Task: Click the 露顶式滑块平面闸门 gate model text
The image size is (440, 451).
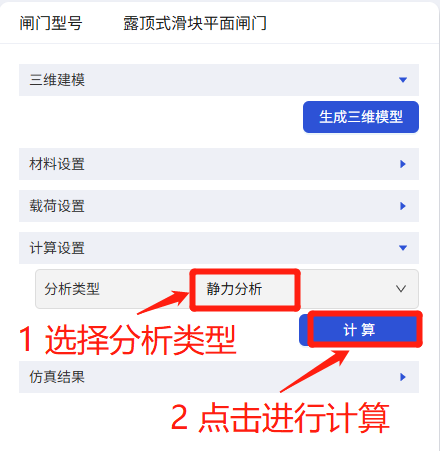Action: 195,23
